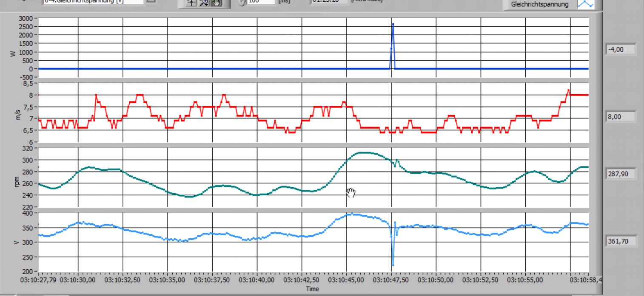Click the elapsed time hh:mm:sec field

[x=329, y=1]
